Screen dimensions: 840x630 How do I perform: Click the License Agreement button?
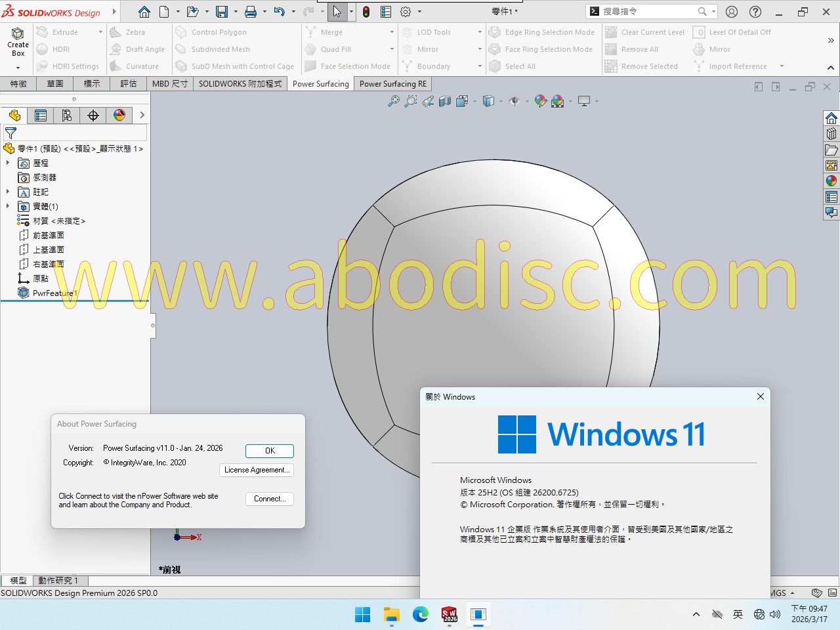256,470
